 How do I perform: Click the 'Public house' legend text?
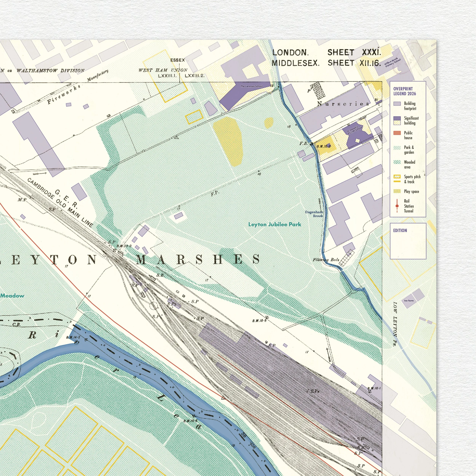point(408,135)
